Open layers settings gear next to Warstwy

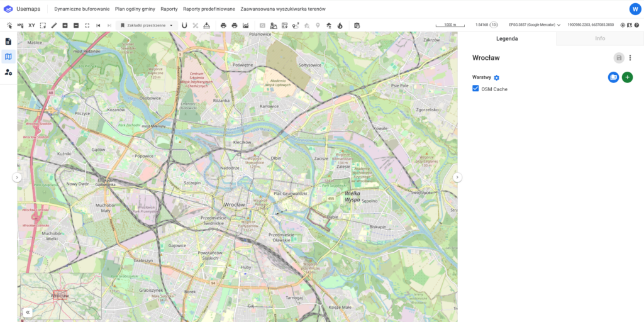pyautogui.click(x=496, y=77)
